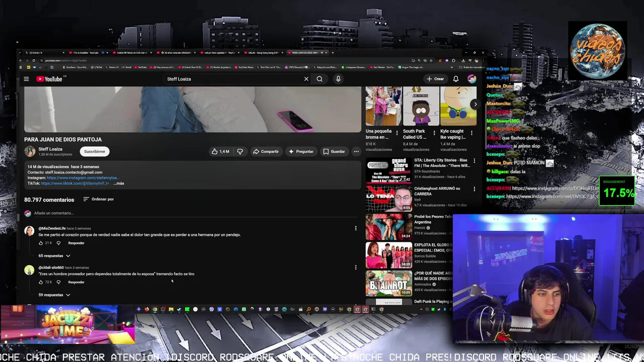This screenshot has height=362, width=644.
Task: Click the Preguntar ask button
Action: click(301, 151)
